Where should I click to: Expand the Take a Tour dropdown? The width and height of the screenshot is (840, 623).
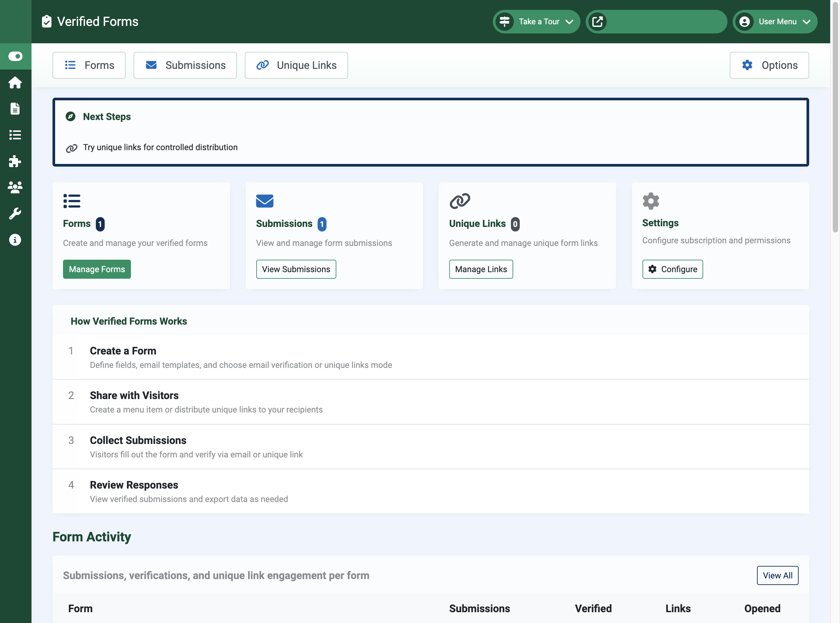point(536,22)
